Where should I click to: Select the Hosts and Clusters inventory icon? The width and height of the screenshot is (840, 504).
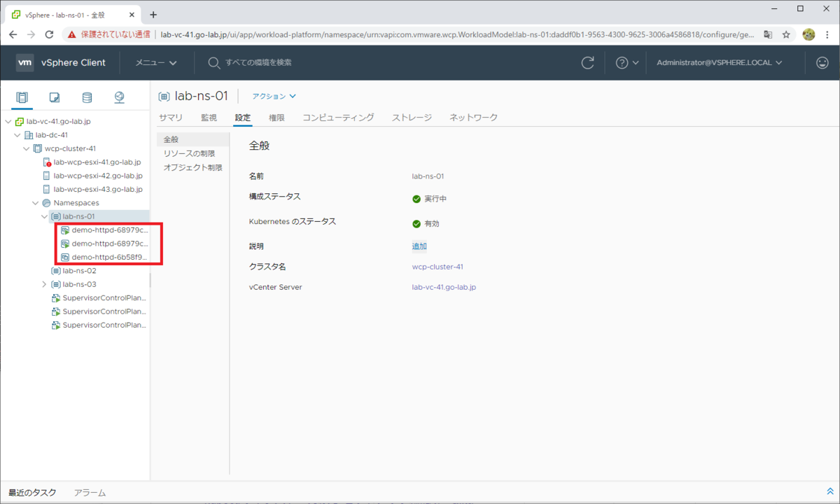click(21, 98)
